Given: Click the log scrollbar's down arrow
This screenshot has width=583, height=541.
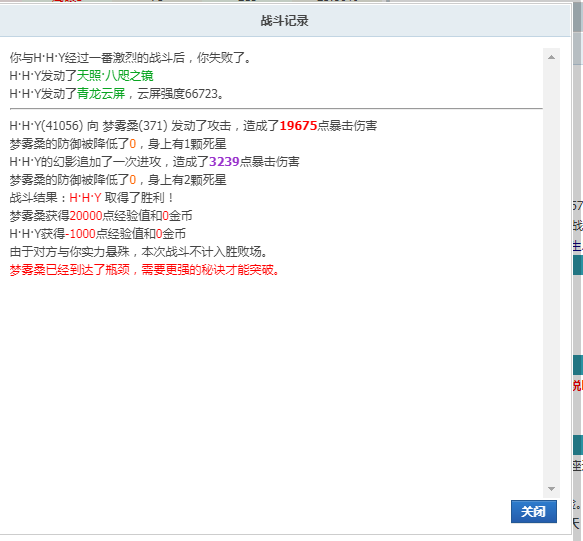Looking at the screenshot, I should tap(551, 489).
